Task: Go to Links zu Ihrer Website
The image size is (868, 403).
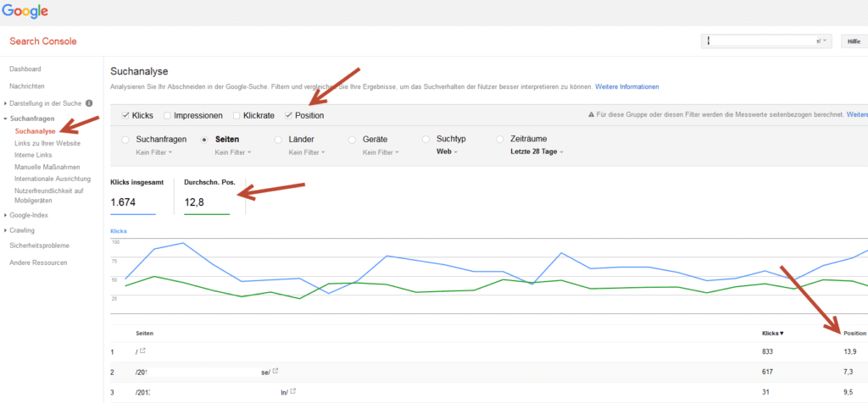Action: coord(47,143)
